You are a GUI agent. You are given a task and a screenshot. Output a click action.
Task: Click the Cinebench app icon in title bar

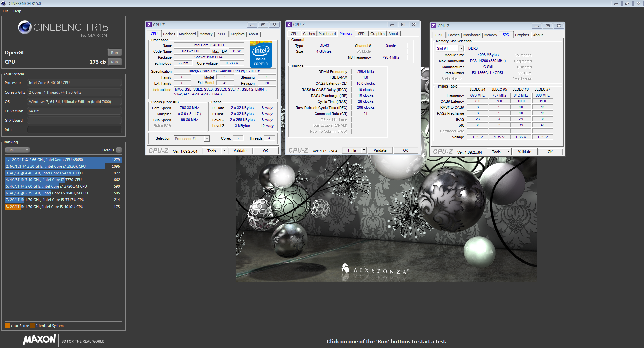[x=4, y=3]
